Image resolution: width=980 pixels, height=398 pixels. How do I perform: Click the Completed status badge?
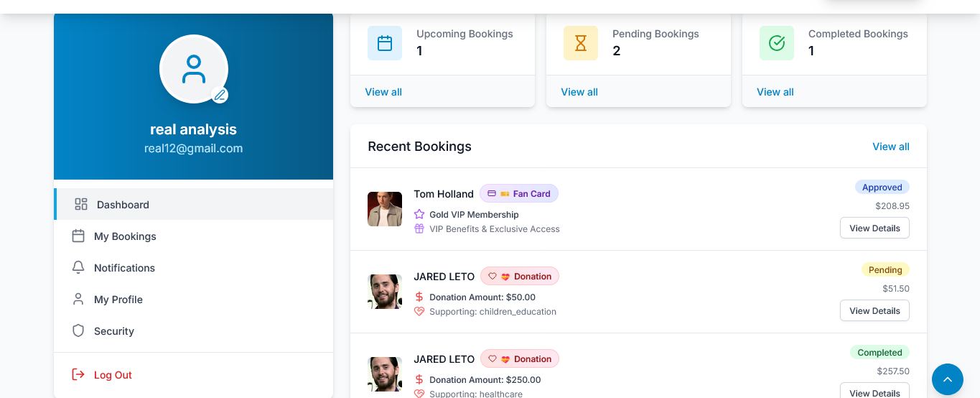pos(879,352)
